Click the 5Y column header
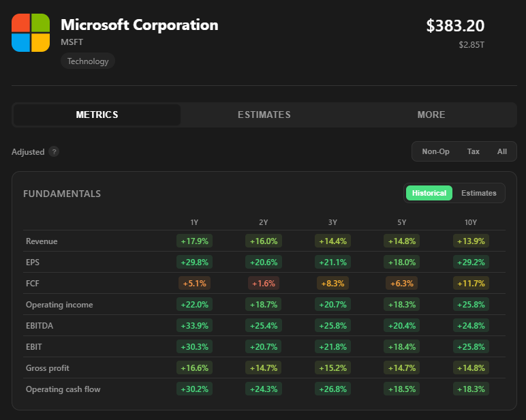The width and height of the screenshot is (526, 420). [x=402, y=222]
